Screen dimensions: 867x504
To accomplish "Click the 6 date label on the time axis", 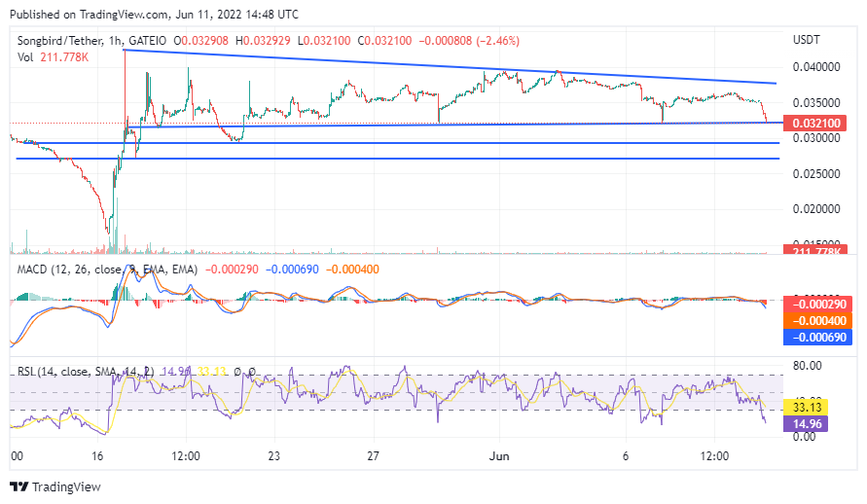I will [x=626, y=456].
